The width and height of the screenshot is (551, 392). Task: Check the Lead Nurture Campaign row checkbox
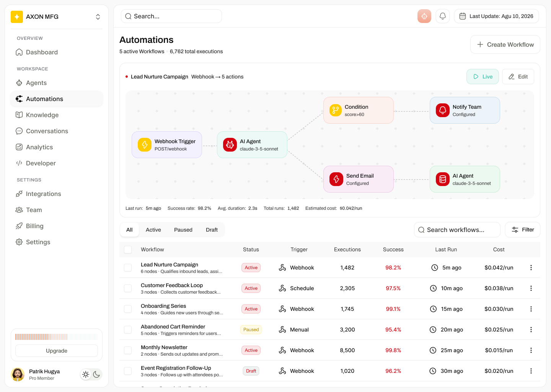click(128, 268)
